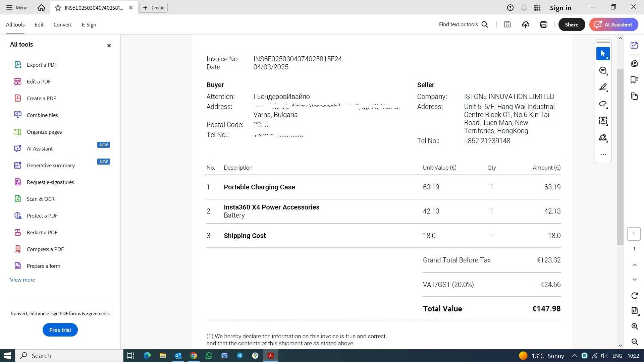Upload file to cloud storage
The height and width of the screenshot is (362, 644).
click(x=526, y=24)
